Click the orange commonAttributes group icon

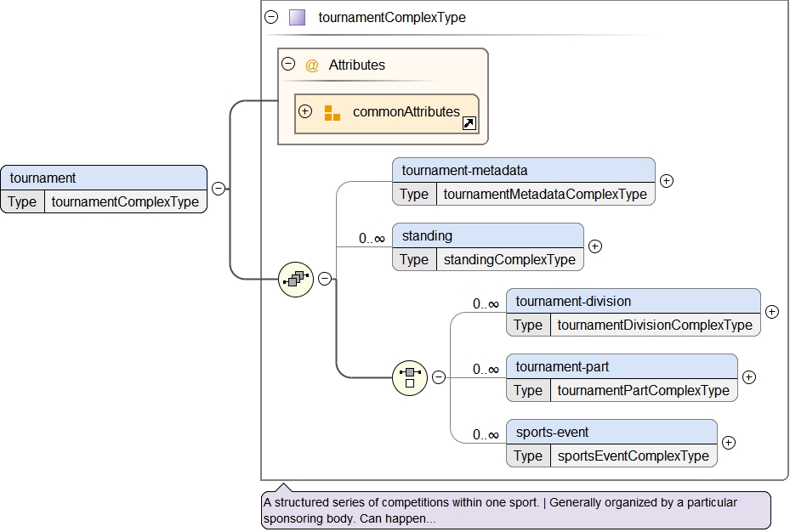(332, 112)
